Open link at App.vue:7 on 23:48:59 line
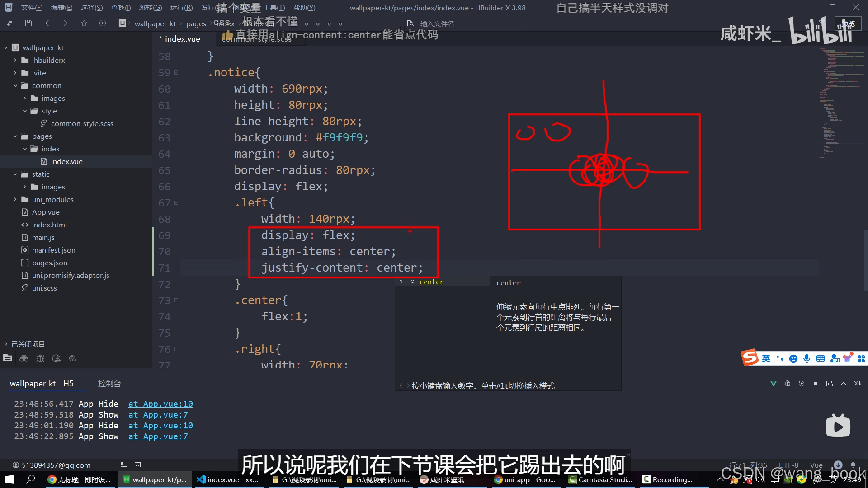 (x=158, y=415)
